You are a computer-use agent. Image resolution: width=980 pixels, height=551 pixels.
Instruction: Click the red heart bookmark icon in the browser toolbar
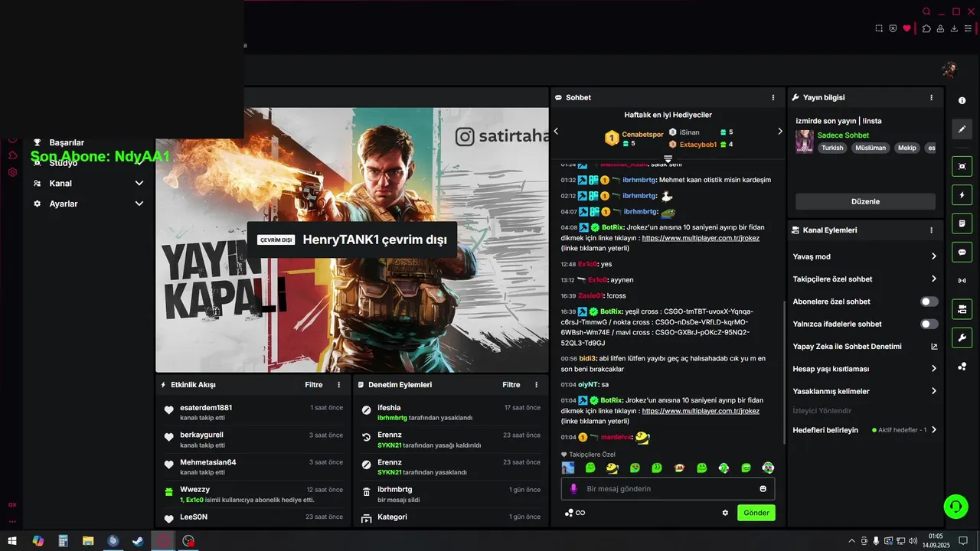click(907, 28)
